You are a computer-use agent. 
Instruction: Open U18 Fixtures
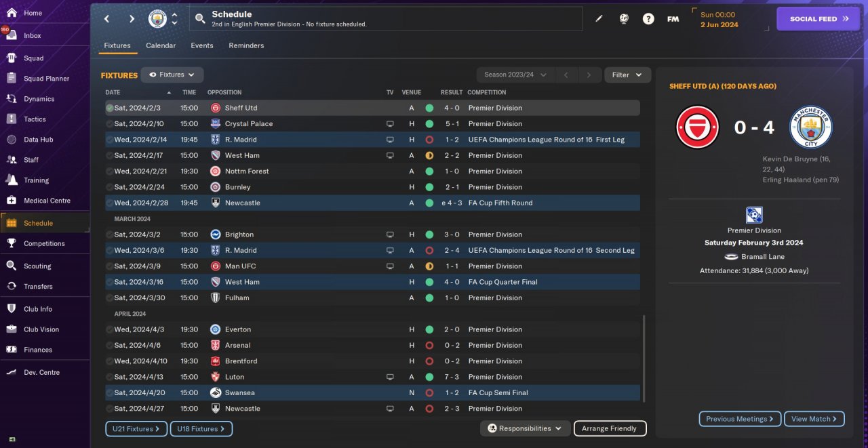201,429
